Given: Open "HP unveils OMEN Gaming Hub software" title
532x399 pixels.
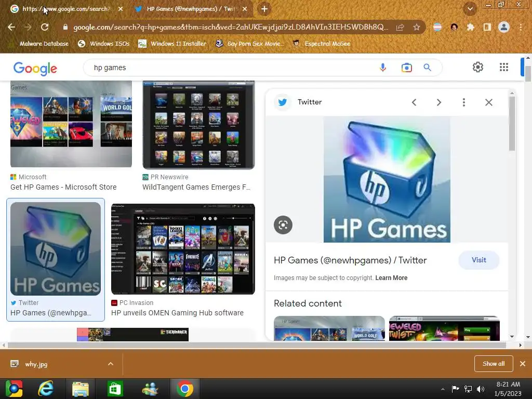Looking at the screenshot, I should pyautogui.click(x=178, y=313).
